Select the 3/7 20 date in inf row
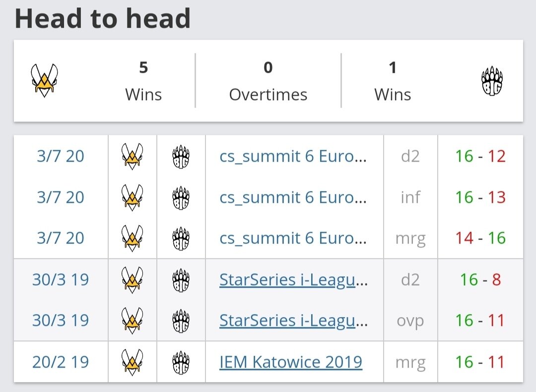Screen dimensions: 536x392 (x=61, y=197)
